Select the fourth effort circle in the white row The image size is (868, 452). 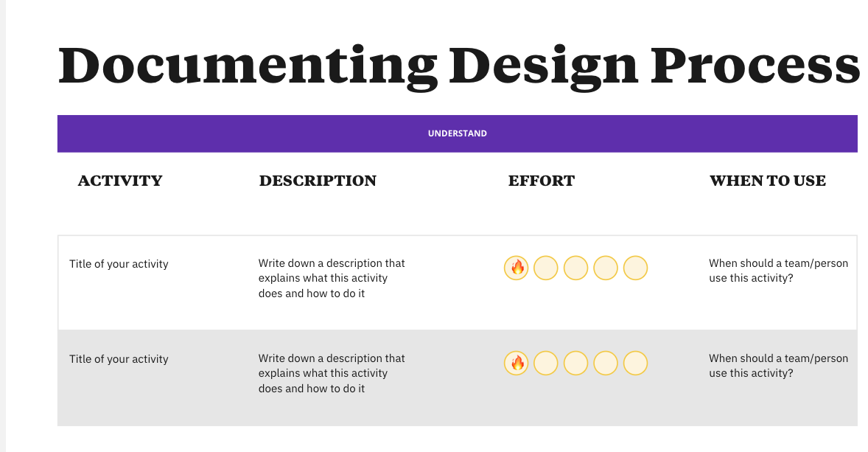coord(606,268)
